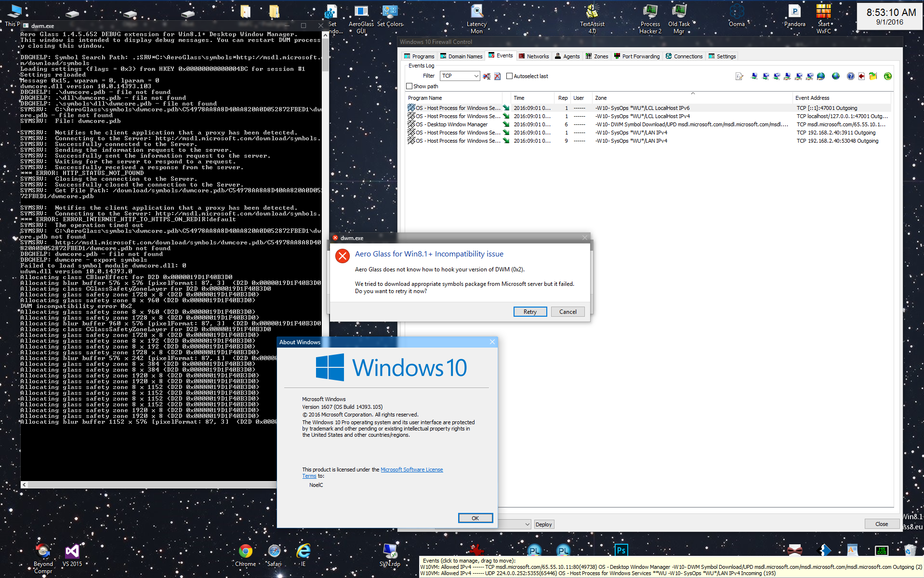Open the AeroGlass GUI desktop icon

(361, 19)
